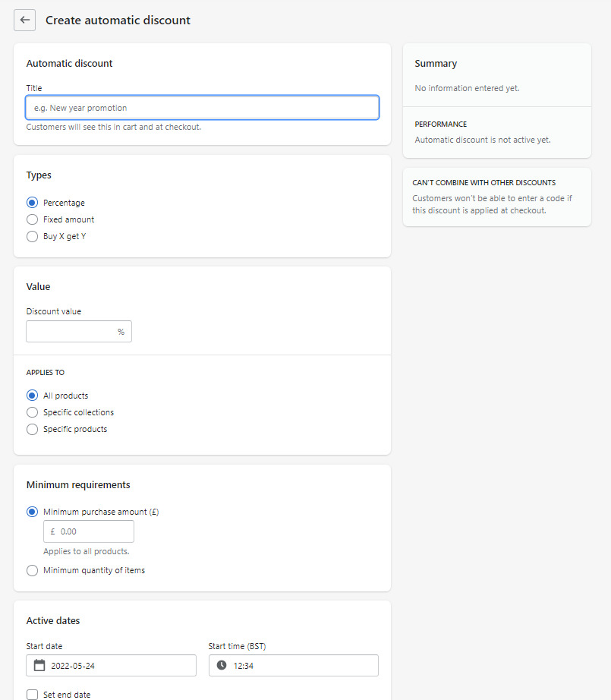
Task: Select Minimum purchase amount requirement
Action: click(x=32, y=512)
